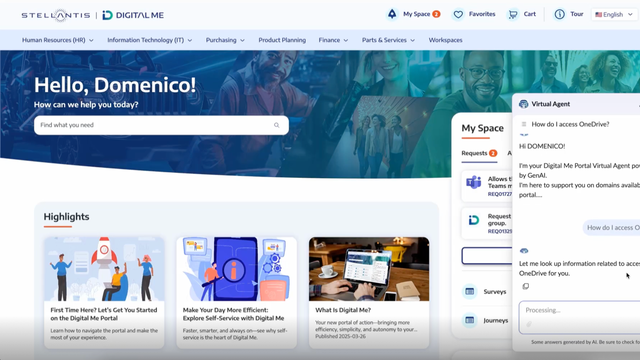This screenshot has height=360, width=640.
Task: Click the Digital Me logo
Action: tap(133, 15)
